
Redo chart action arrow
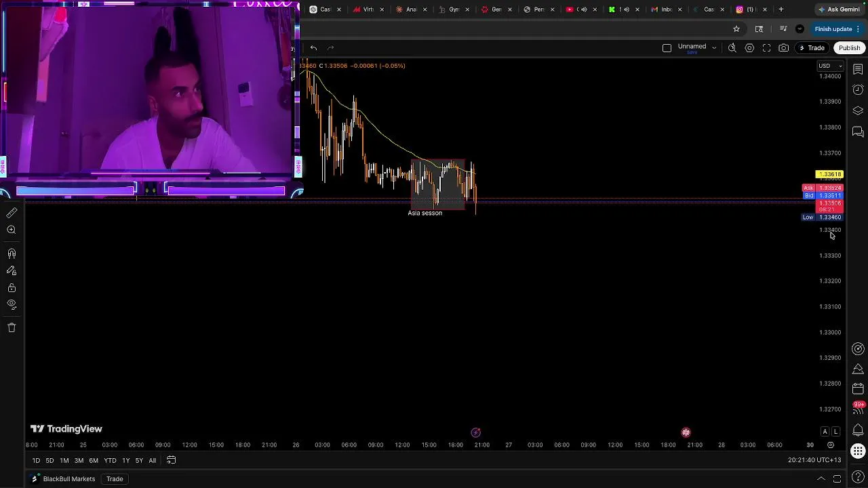(x=331, y=47)
